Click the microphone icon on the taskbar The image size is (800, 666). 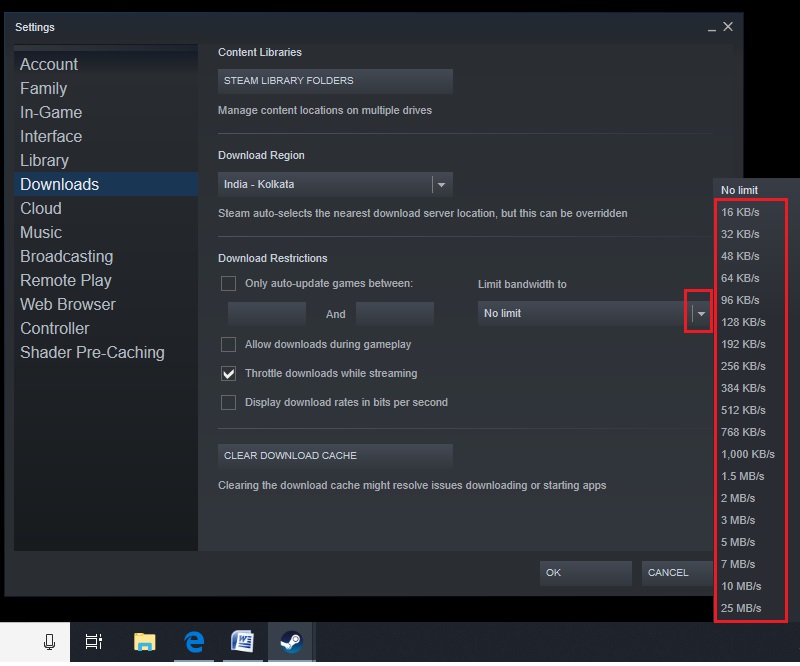point(49,642)
